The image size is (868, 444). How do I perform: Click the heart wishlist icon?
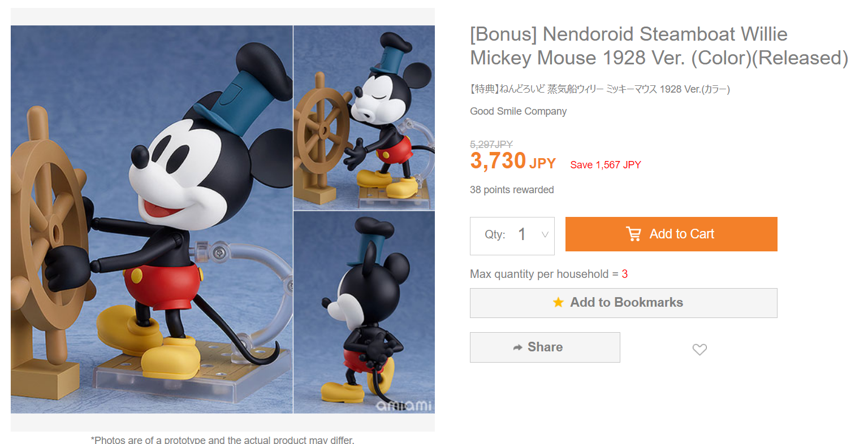pos(699,350)
